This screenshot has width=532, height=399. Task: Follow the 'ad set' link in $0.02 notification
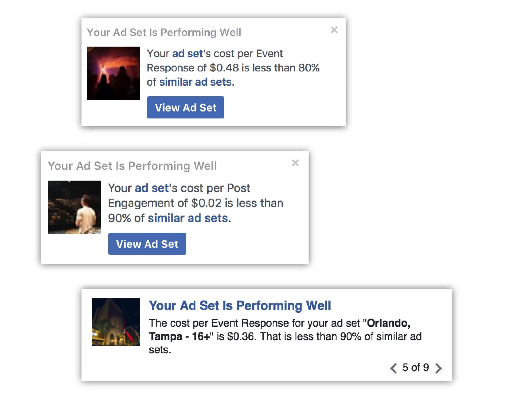[x=152, y=188]
